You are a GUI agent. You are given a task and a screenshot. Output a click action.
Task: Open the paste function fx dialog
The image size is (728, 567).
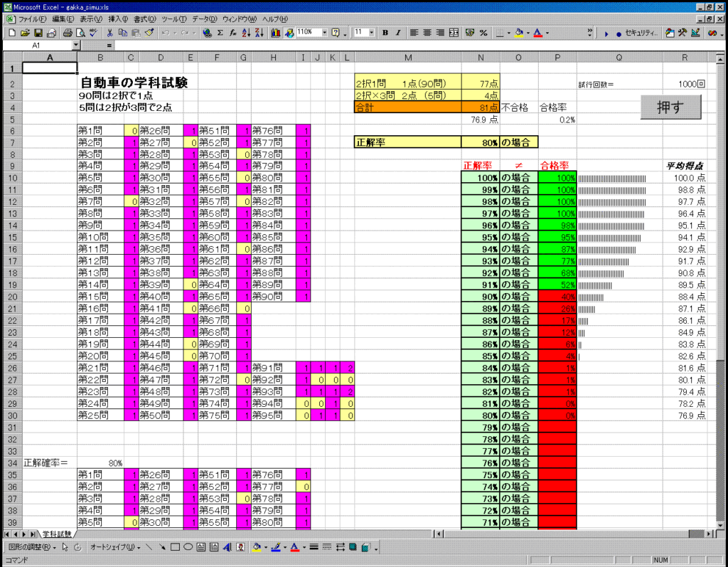(233, 33)
